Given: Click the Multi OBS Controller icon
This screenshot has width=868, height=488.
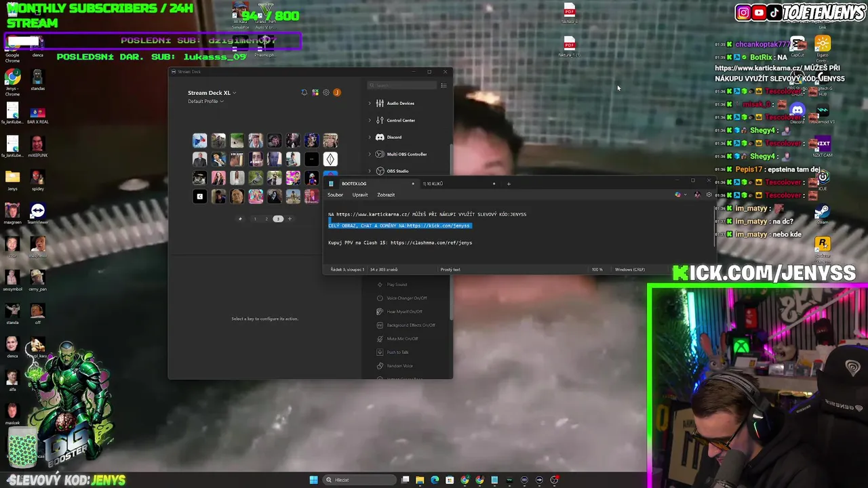Looking at the screenshot, I should coord(380,154).
